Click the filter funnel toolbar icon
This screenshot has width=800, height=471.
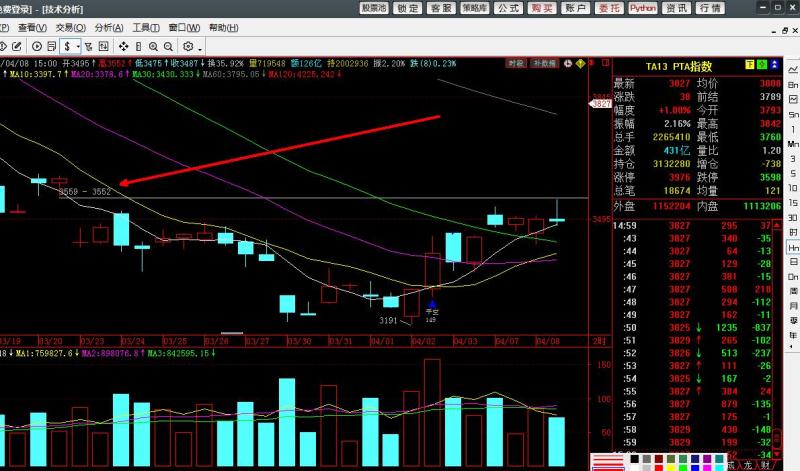pos(89,46)
